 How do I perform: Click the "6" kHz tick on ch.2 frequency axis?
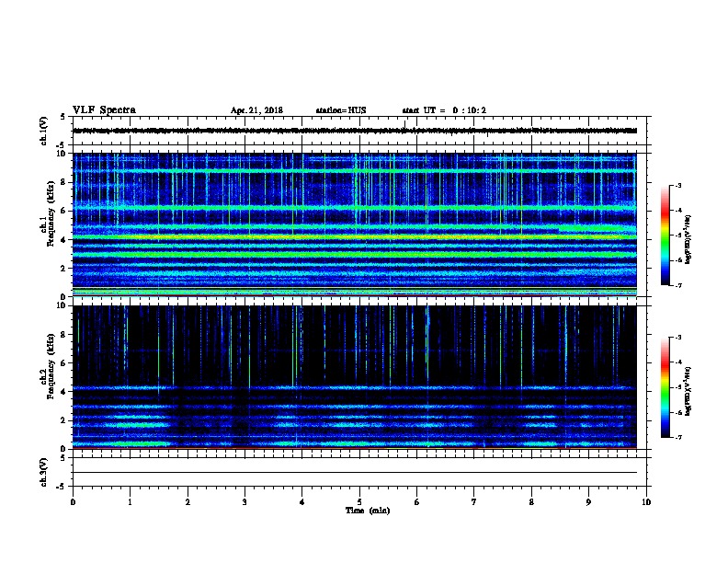click(63, 363)
